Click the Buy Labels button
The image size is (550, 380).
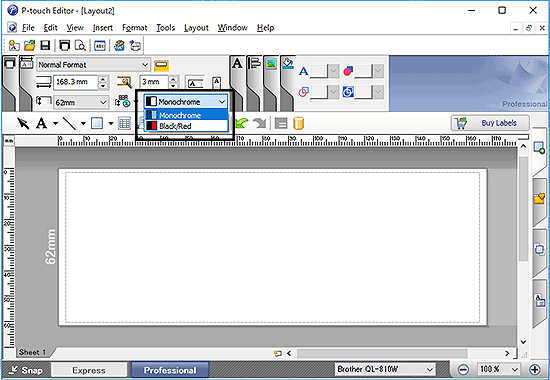tap(490, 123)
